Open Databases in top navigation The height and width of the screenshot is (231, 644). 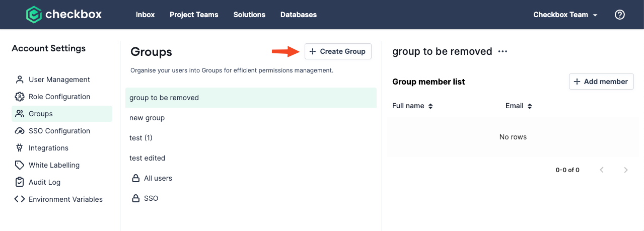299,15
